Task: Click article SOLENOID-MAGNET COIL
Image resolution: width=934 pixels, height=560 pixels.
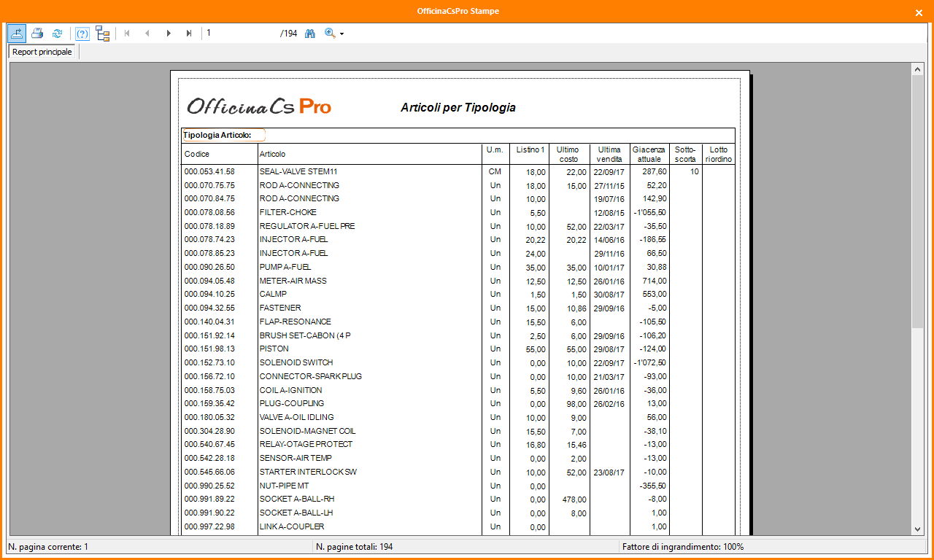Action: click(307, 431)
